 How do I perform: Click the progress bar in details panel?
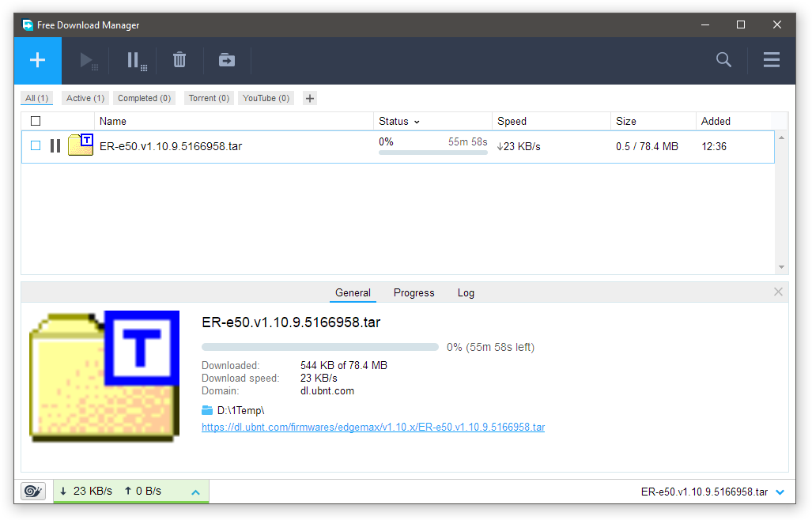pos(320,347)
